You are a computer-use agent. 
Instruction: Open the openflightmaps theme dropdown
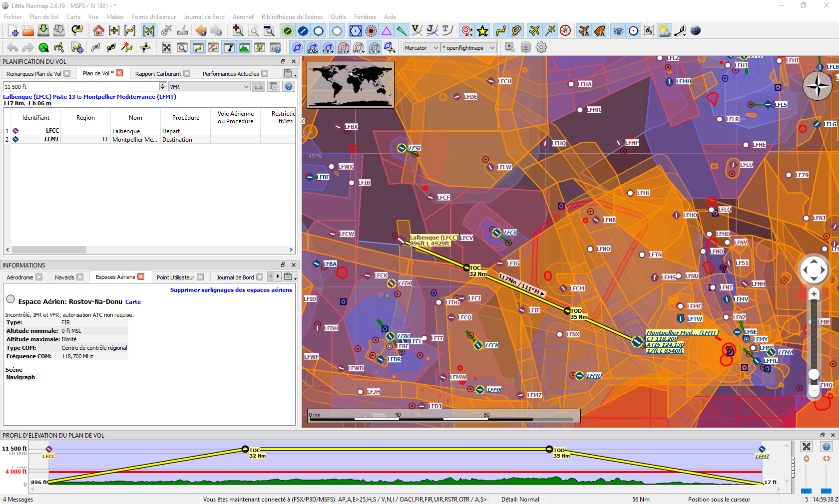468,48
